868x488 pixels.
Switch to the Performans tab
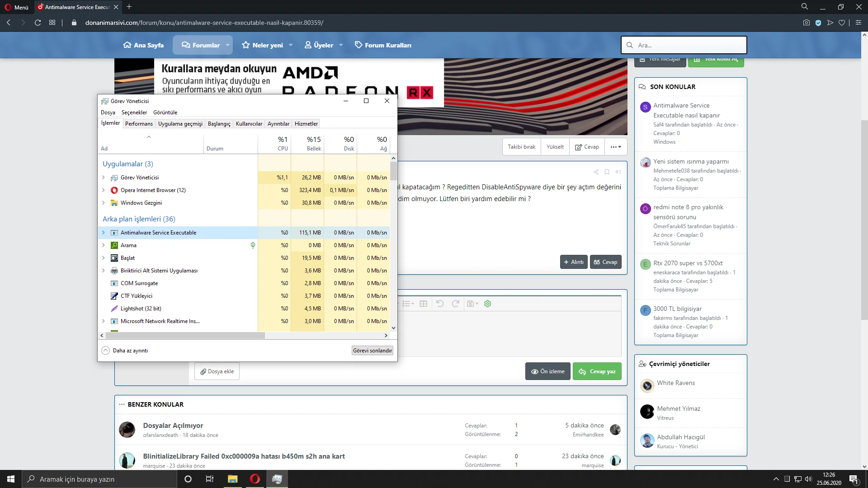point(139,124)
